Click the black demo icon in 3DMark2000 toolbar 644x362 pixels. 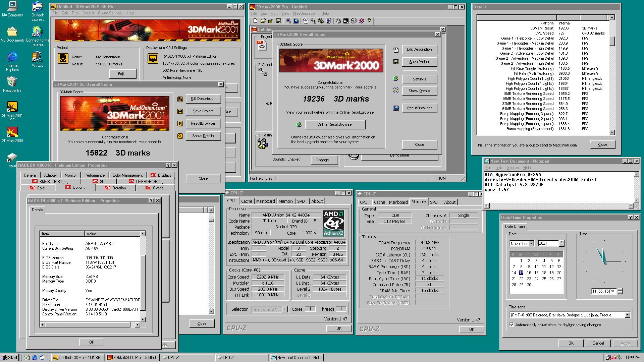(346, 21)
